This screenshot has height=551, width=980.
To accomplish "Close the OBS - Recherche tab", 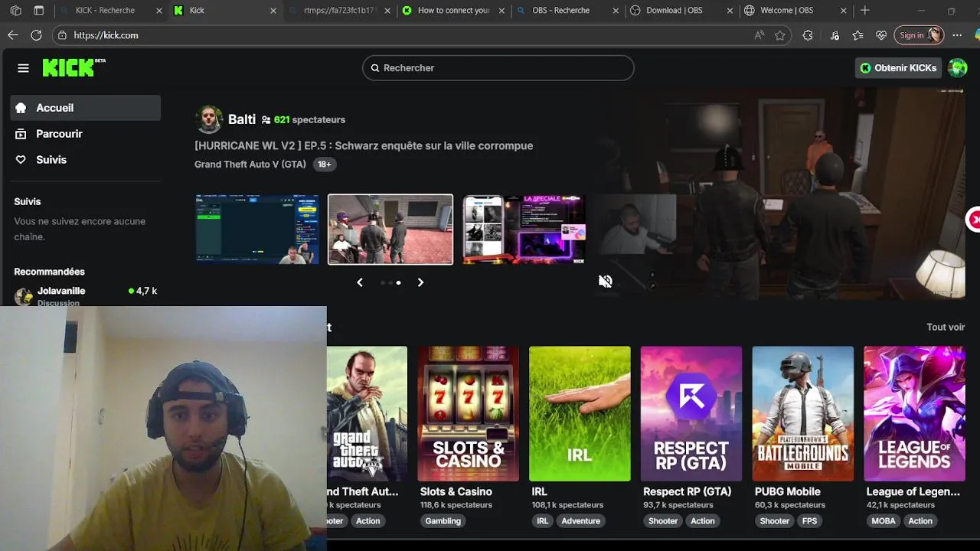I will [616, 11].
